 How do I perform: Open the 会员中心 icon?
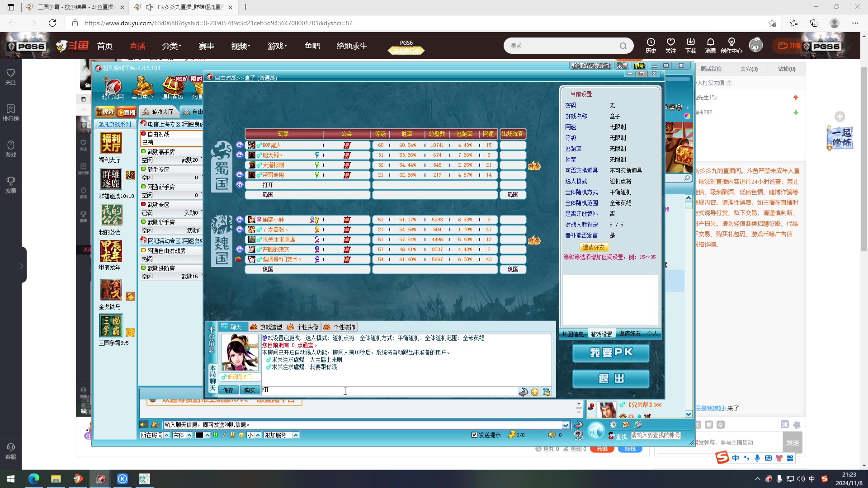click(142, 87)
